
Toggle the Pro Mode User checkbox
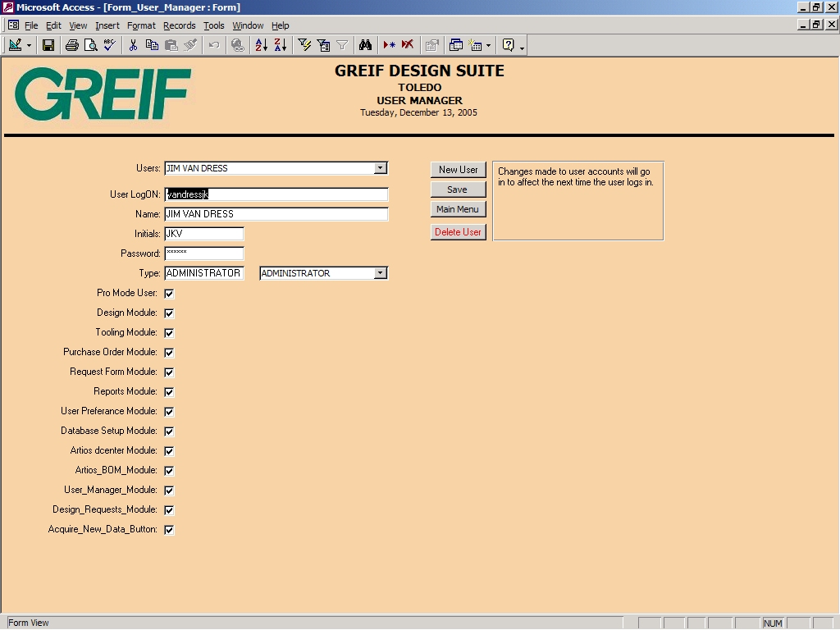point(169,294)
